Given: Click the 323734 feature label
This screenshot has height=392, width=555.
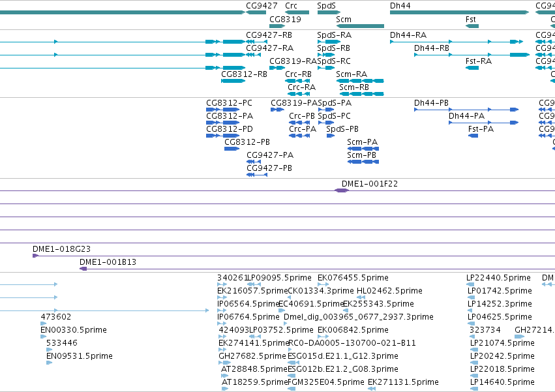Looking at the screenshot, I should (x=485, y=331).
